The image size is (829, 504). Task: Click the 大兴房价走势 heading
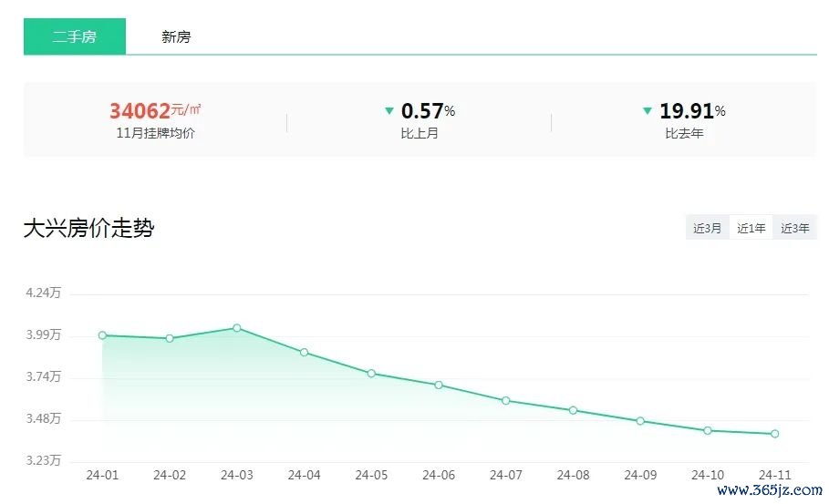(88, 228)
